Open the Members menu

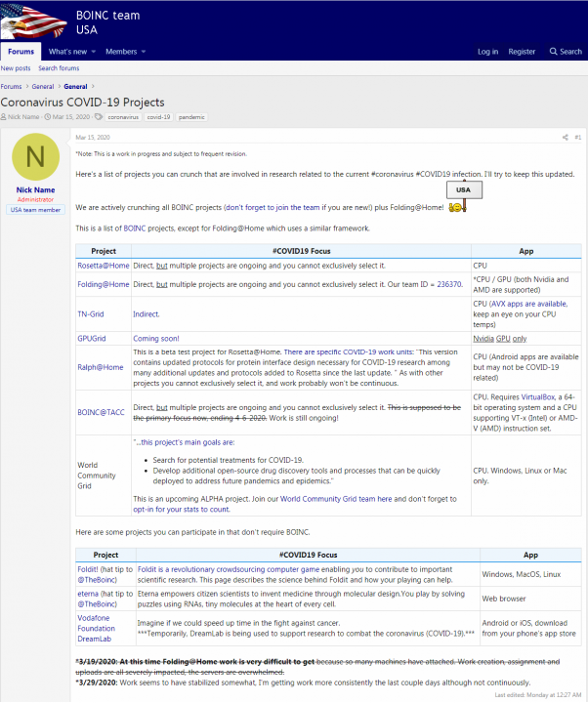[x=121, y=52]
